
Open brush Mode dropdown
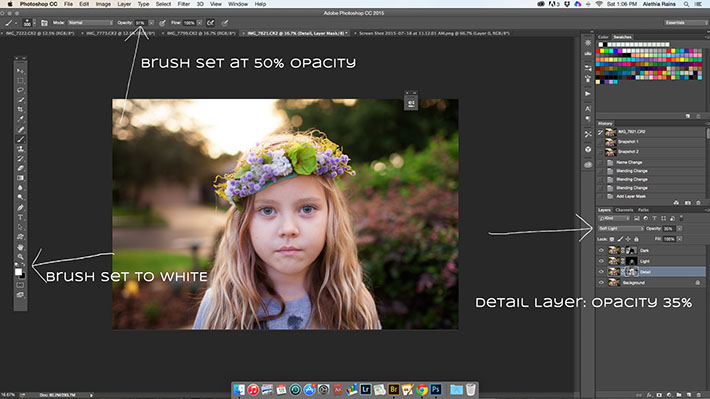click(90, 23)
